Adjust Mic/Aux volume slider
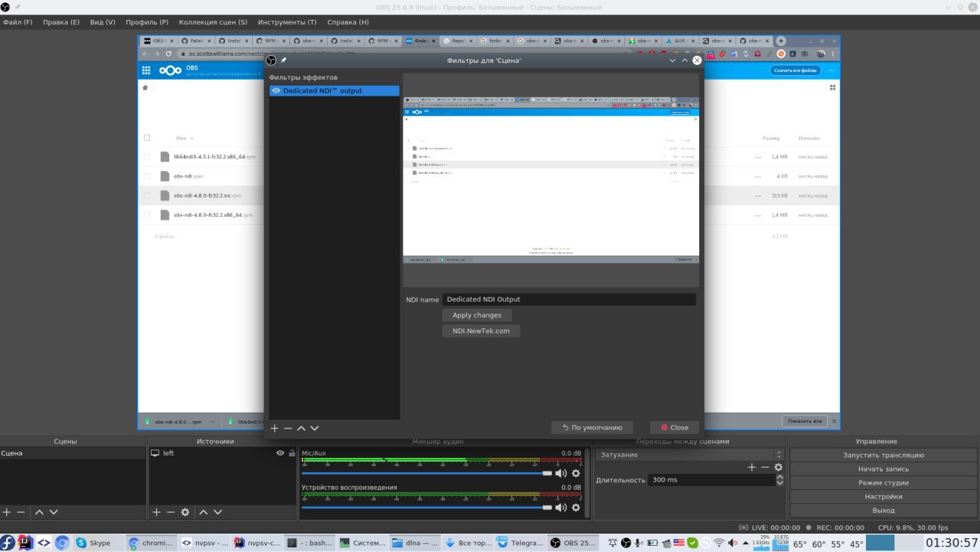Image resolution: width=980 pixels, height=552 pixels. 427,473
